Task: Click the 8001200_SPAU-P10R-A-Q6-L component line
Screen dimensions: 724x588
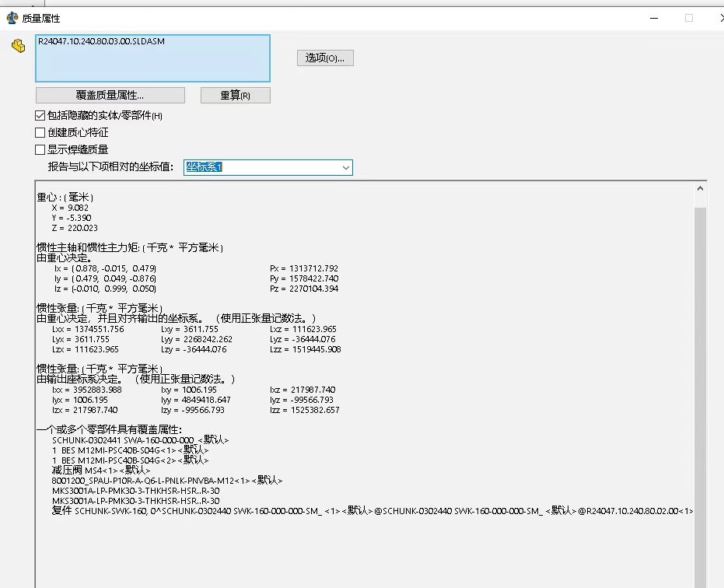Action: 167,481
